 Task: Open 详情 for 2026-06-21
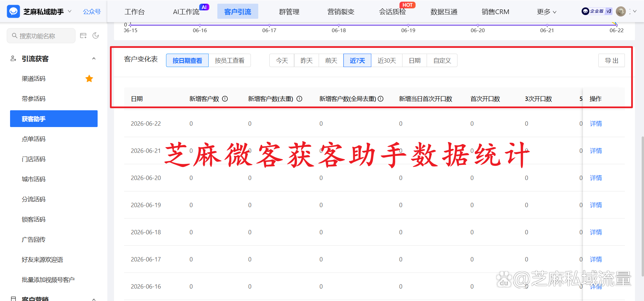click(x=596, y=150)
